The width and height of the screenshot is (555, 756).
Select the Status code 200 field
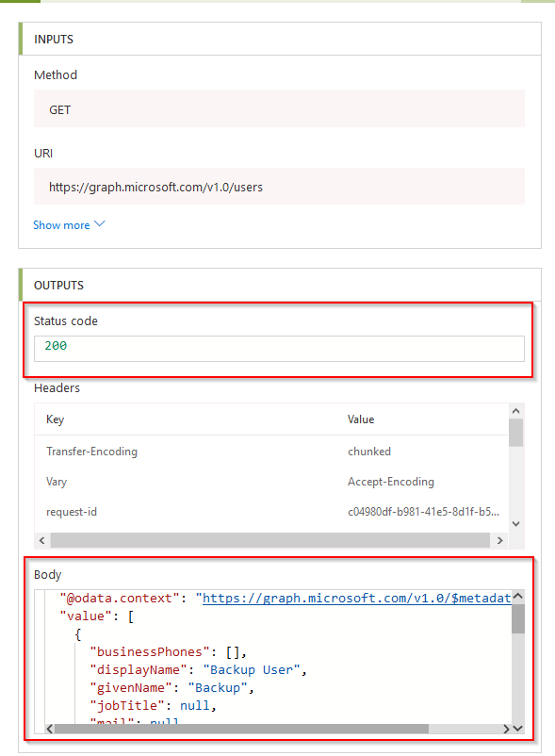279,349
